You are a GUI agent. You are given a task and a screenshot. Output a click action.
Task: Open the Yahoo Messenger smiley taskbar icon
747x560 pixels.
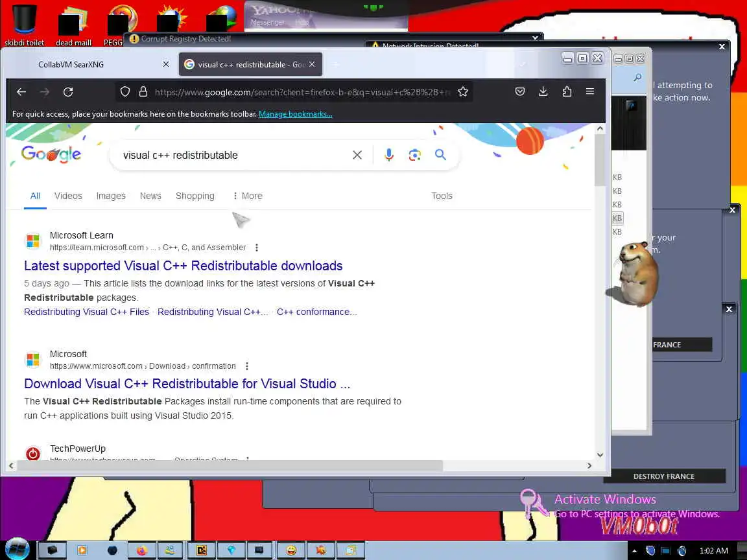[291, 550]
